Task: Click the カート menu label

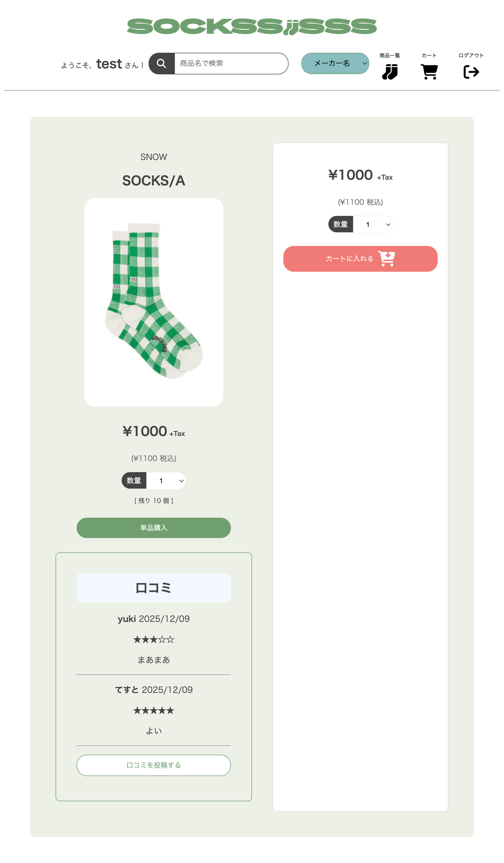Action: [429, 56]
